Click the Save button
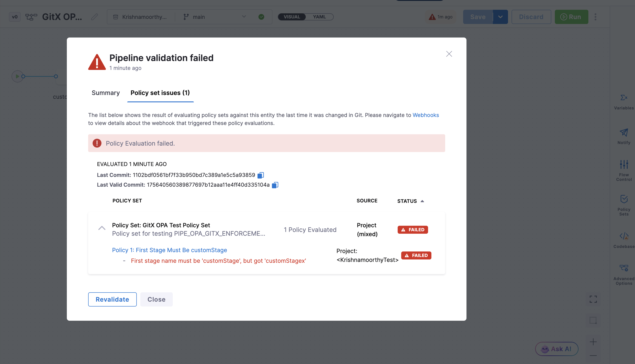Image resolution: width=635 pixels, height=364 pixels. tap(478, 17)
